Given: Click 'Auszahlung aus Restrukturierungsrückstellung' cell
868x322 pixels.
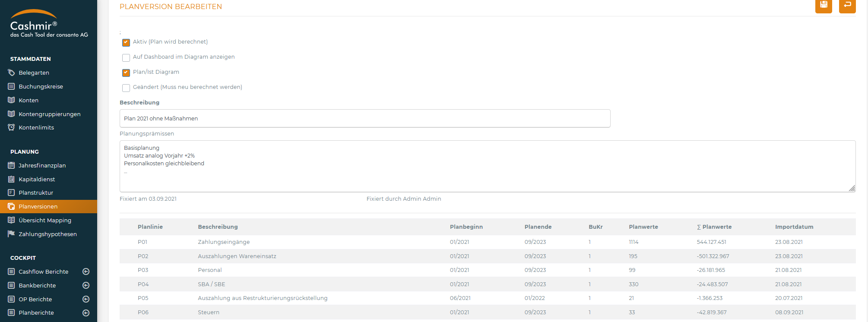Looking at the screenshot, I should (263, 298).
